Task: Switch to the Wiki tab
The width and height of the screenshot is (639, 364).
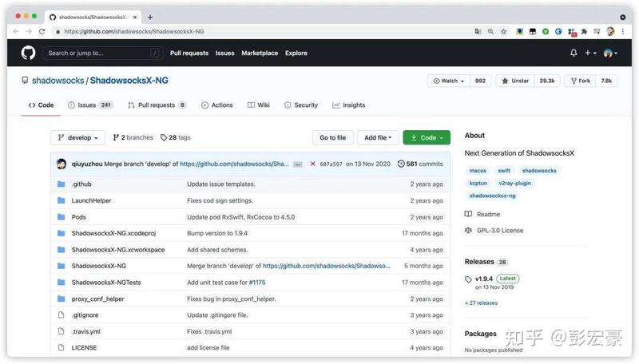Action: tap(258, 105)
